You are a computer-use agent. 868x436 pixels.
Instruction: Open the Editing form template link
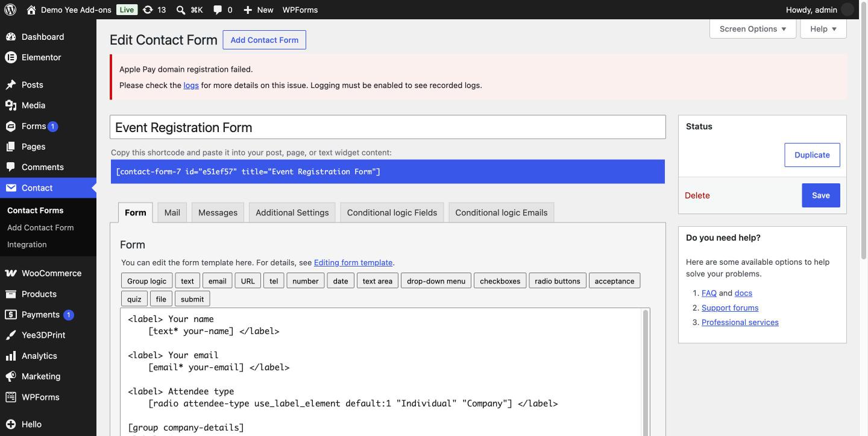353,263
